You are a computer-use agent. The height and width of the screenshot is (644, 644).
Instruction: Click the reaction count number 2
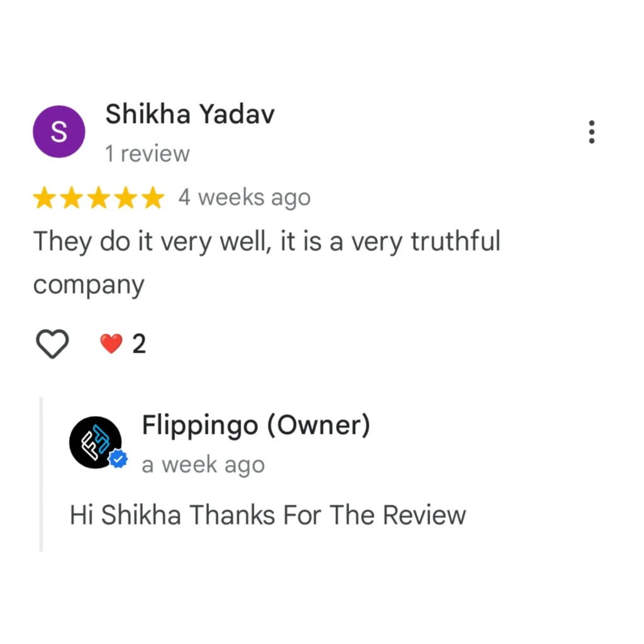click(x=139, y=344)
